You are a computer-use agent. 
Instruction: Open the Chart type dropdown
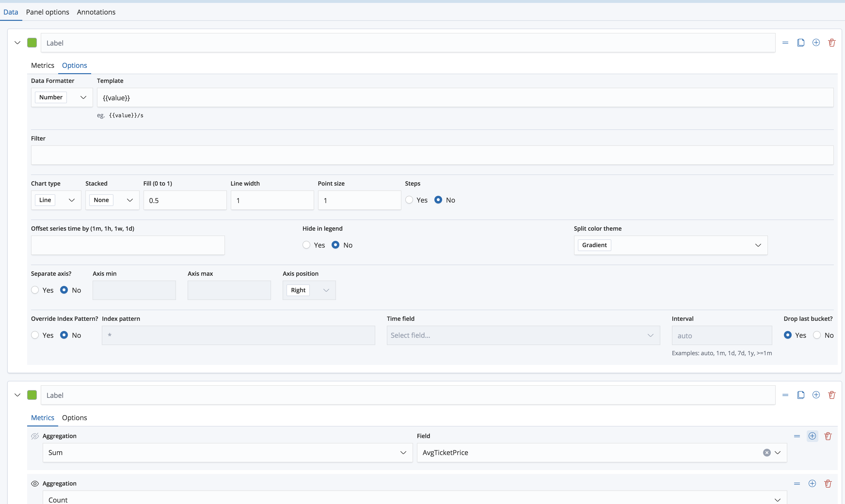click(x=56, y=200)
